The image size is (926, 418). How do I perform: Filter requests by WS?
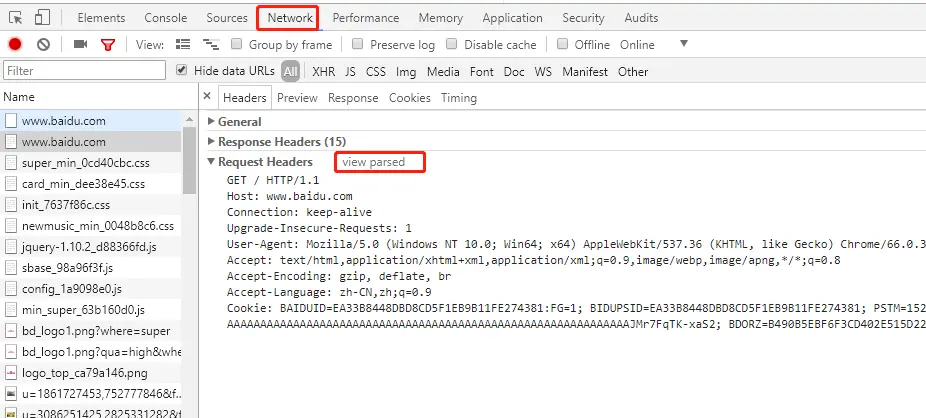pyautogui.click(x=543, y=71)
